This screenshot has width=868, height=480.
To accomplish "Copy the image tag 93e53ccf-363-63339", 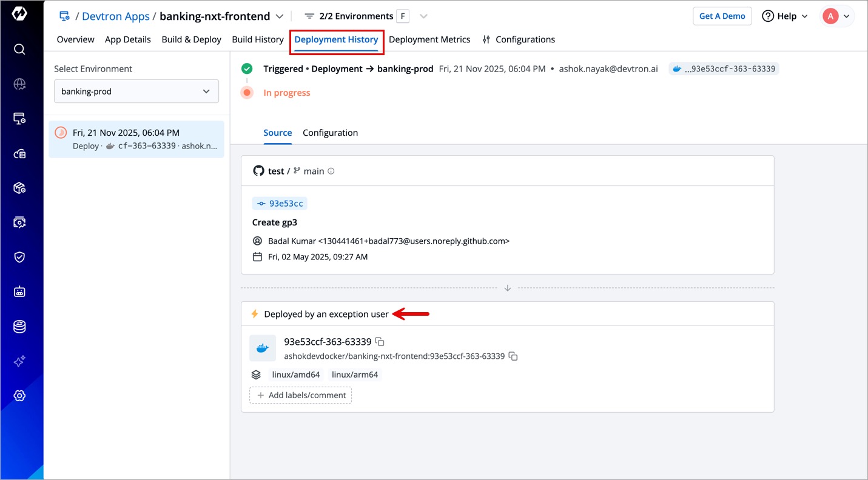I will (380, 341).
